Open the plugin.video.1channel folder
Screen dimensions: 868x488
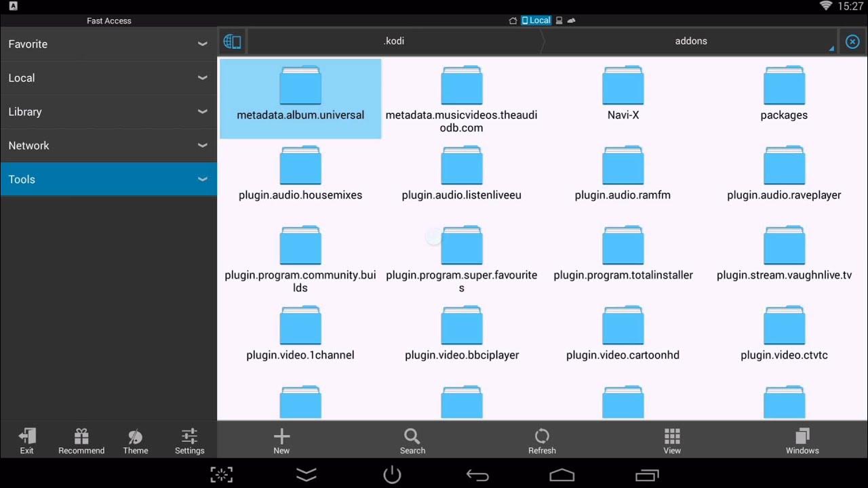point(300,333)
